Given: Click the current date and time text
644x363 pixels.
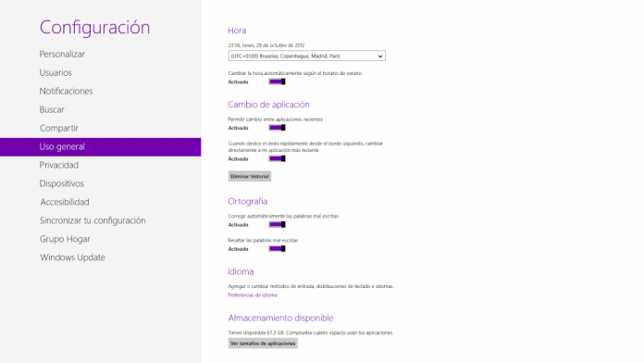Looking at the screenshot, I should pyautogui.click(x=266, y=45).
